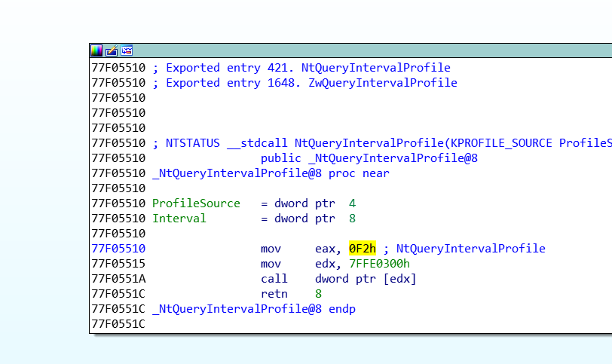Select ZwQueryIntervalProfile in the export comment
The image size is (612, 364).
click(x=382, y=83)
